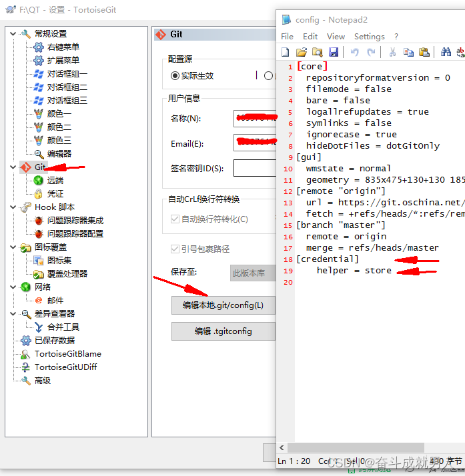Screen dimensions: 465x476
Task: Open 颜色二 settings page
Action: click(x=59, y=127)
